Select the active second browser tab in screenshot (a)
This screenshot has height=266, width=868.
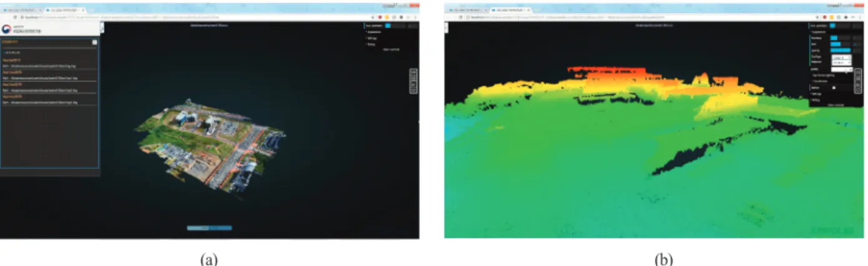tap(65, 10)
